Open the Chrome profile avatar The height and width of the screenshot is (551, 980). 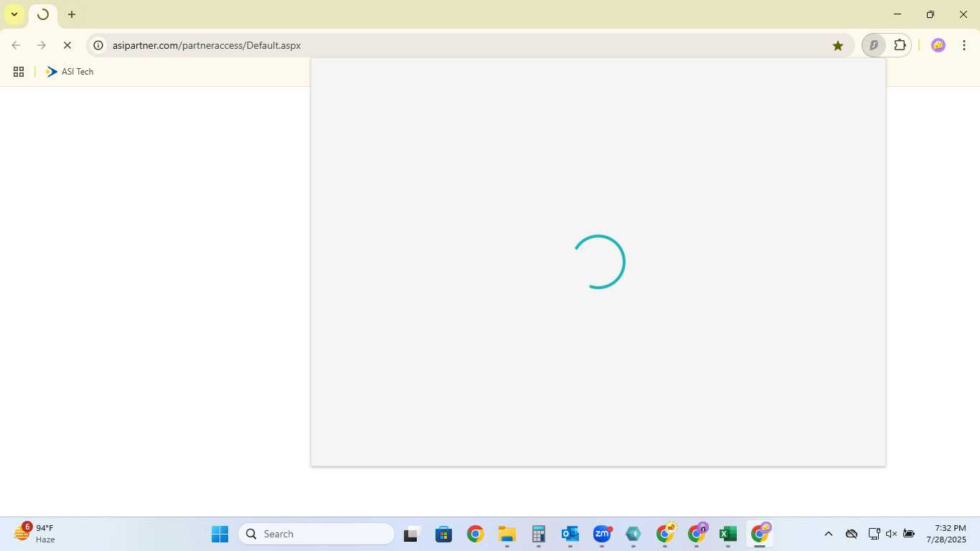click(938, 45)
